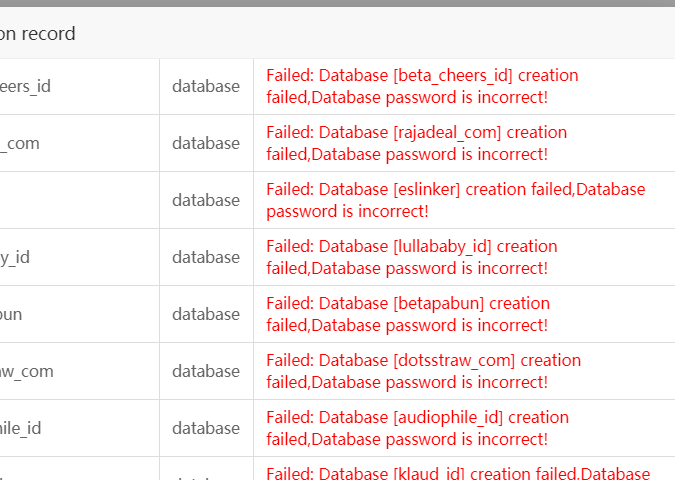
Task: Select the dotsstraw_com failed error text
Action: click(x=423, y=371)
